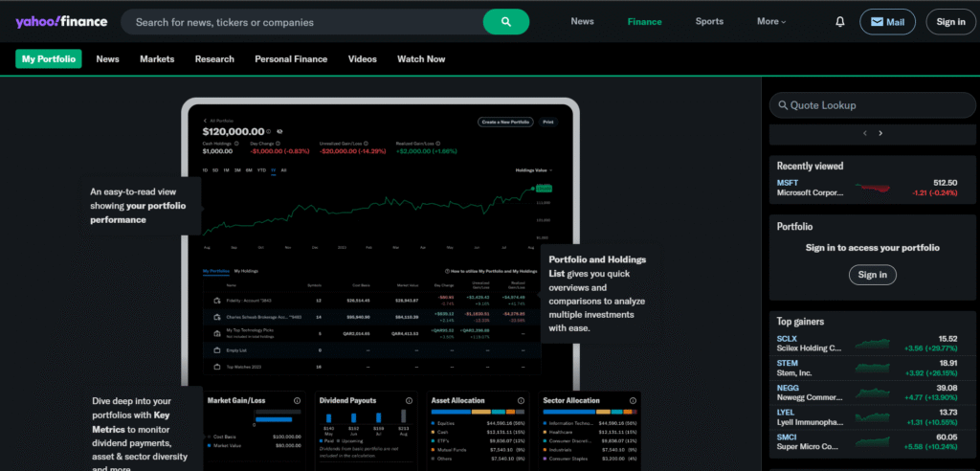The image size is (980, 471).
Task: Click the next arrow under Quote Lookup
Action: tap(880, 133)
